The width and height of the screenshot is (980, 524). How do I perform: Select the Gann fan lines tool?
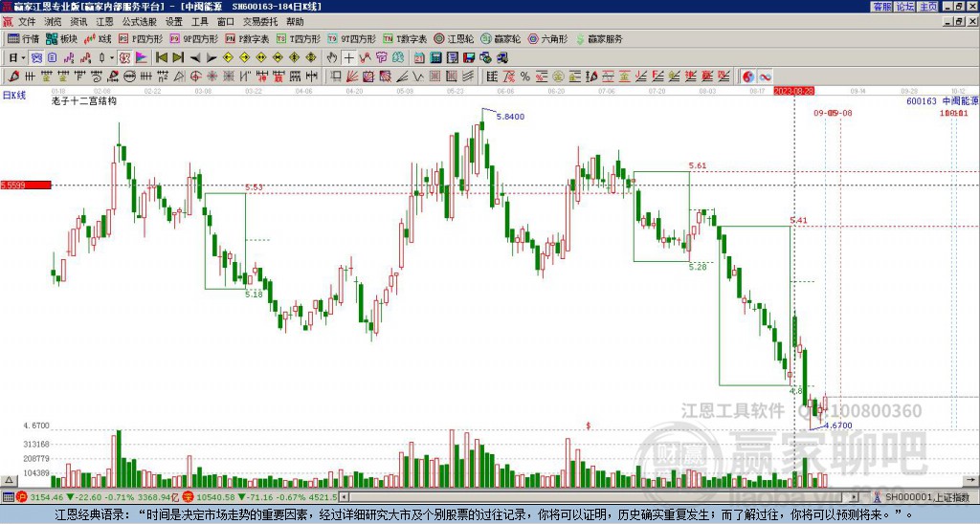click(352, 76)
